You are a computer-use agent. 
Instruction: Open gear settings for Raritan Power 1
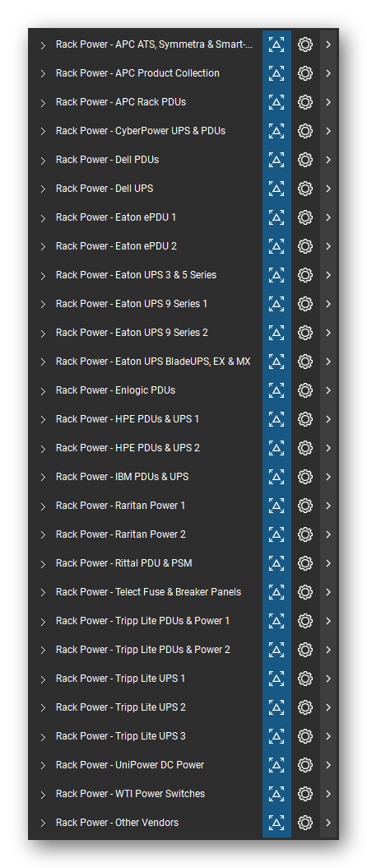click(305, 506)
